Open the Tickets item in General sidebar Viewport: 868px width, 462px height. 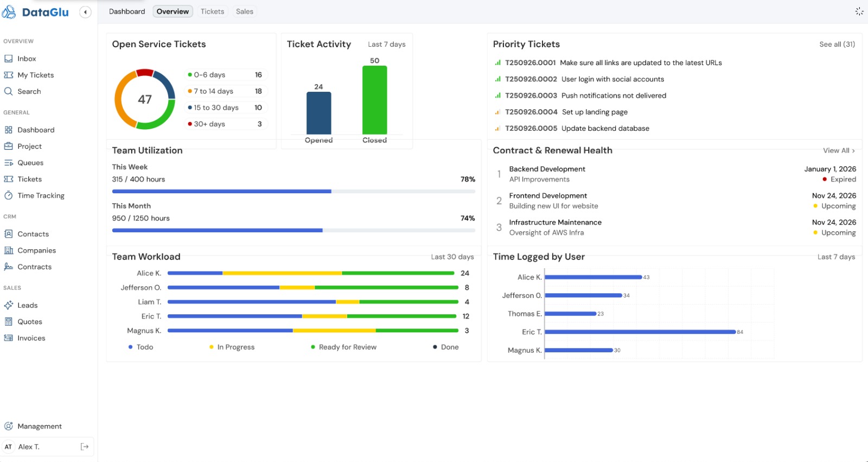[x=29, y=179]
